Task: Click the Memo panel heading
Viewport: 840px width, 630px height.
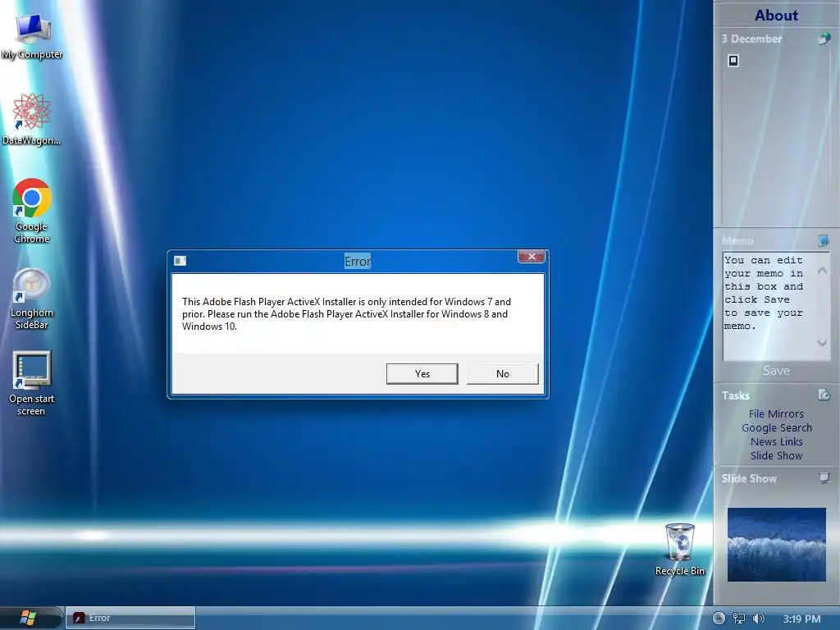Action: click(737, 240)
